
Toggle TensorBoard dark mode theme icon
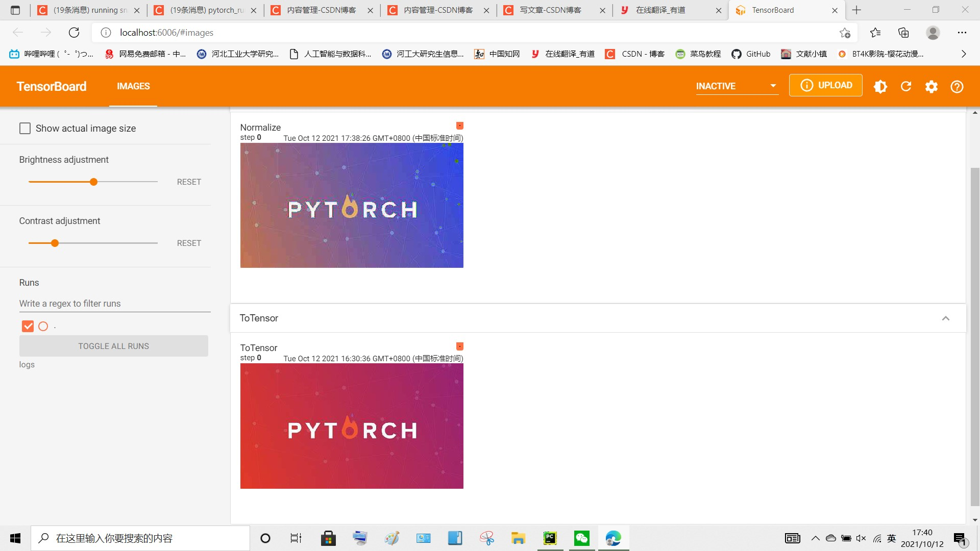click(880, 86)
